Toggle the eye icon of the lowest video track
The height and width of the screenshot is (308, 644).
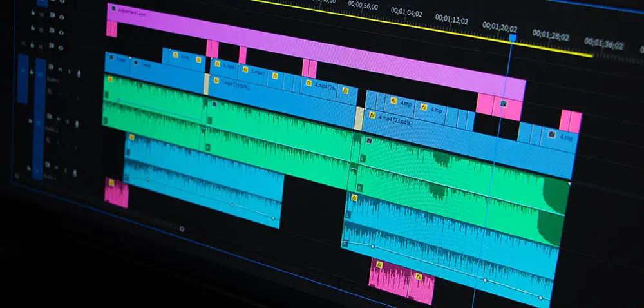pos(62,48)
